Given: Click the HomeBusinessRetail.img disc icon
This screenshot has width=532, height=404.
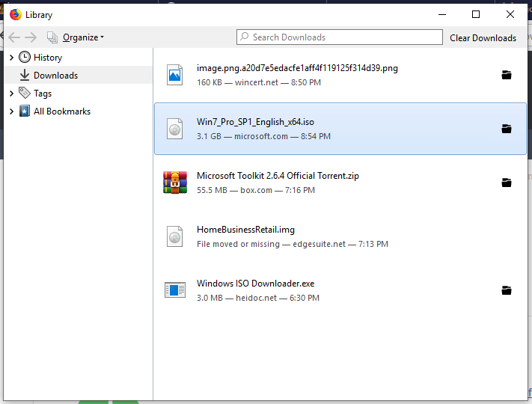Looking at the screenshot, I should (x=175, y=236).
